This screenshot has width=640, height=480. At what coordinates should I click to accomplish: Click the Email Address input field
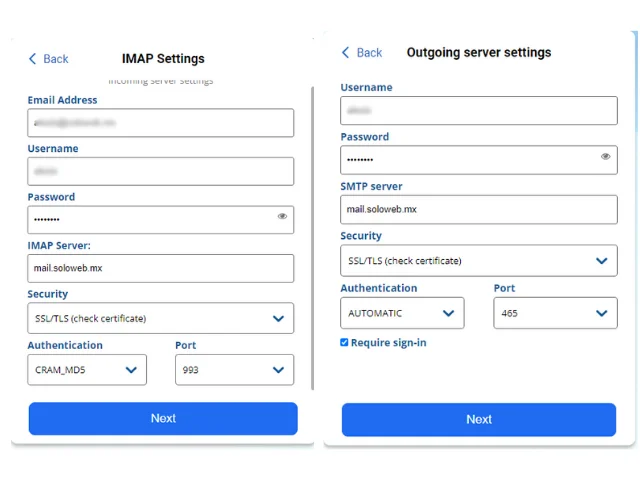pyautogui.click(x=160, y=122)
